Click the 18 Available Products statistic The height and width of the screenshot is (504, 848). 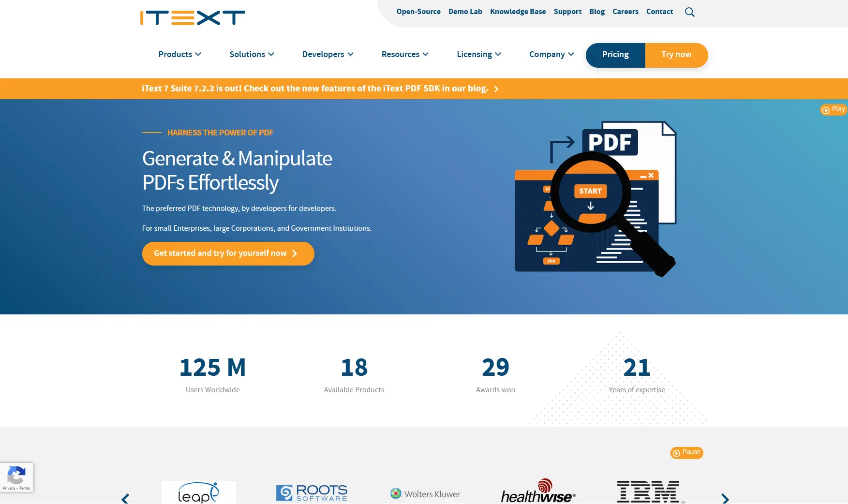pos(354,374)
